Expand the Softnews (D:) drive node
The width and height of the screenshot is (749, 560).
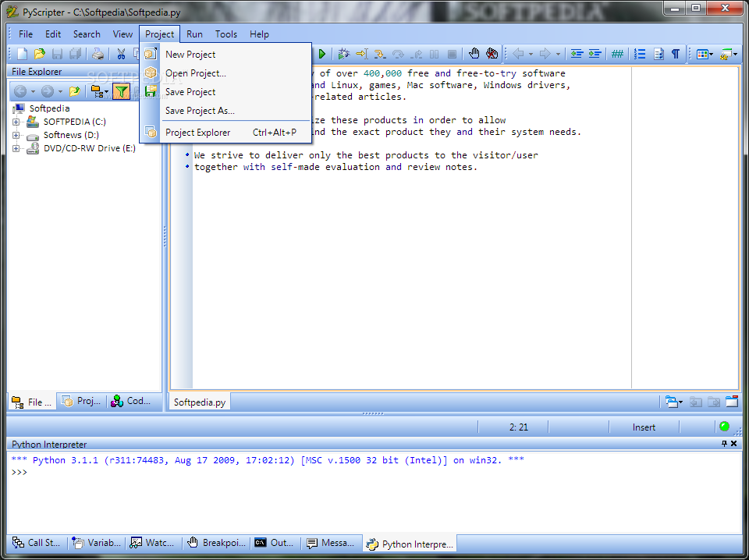(16, 135)
